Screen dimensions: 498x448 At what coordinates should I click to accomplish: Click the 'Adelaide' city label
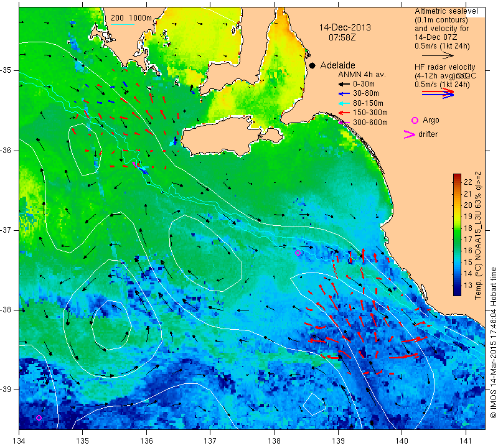337,65
